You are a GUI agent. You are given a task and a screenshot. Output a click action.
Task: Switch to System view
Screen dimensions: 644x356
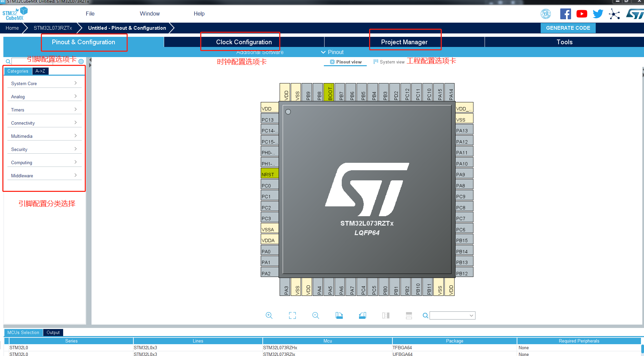pyautogui.click(x=389, y=62)
